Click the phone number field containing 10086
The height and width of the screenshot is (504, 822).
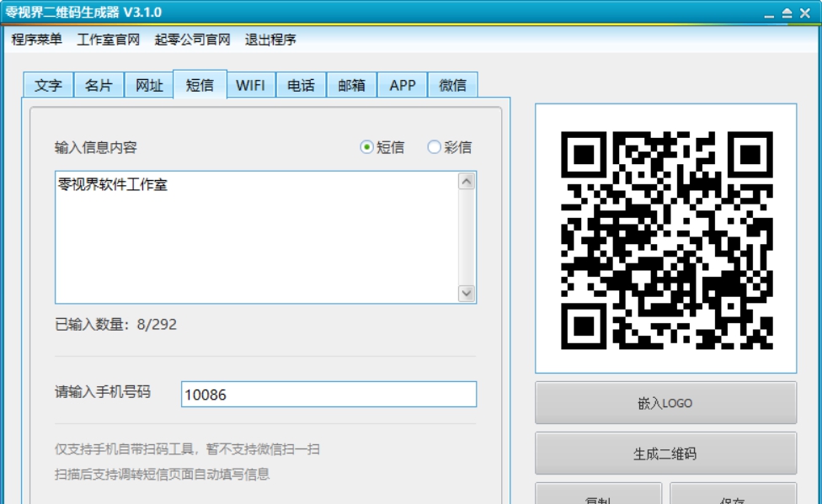[x=328, y=395]
